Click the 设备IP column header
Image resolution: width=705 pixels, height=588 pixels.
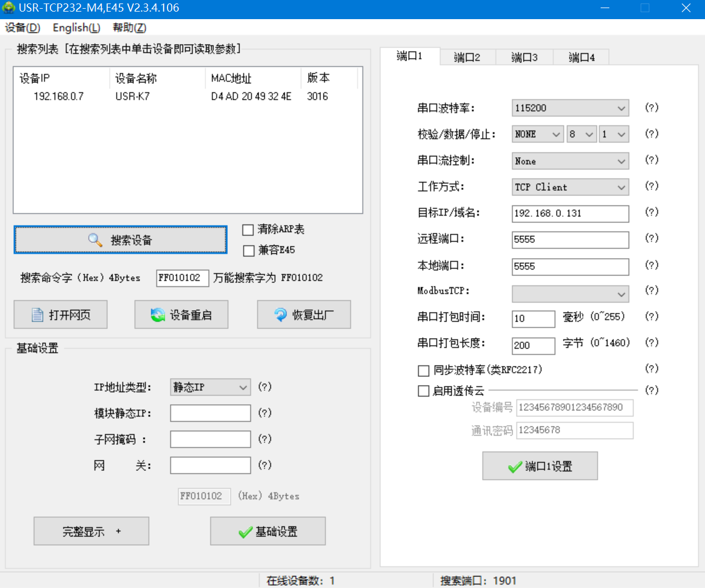coord(61,78)
